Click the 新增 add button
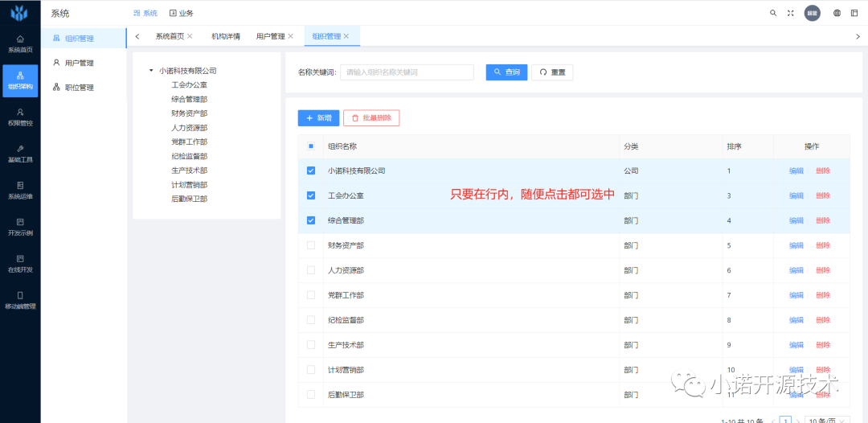Screen dimensions: 868x423 click(x=318, y=118)
